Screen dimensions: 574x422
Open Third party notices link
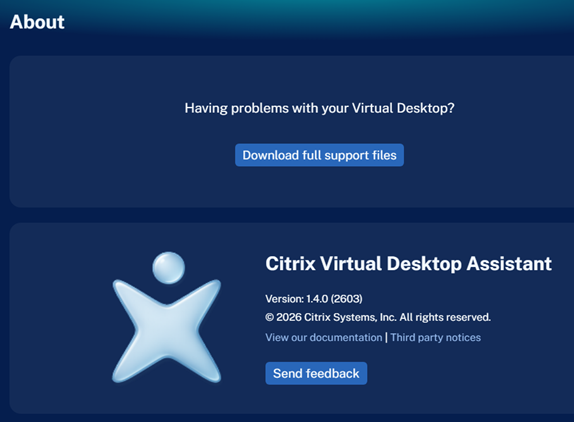435,337
